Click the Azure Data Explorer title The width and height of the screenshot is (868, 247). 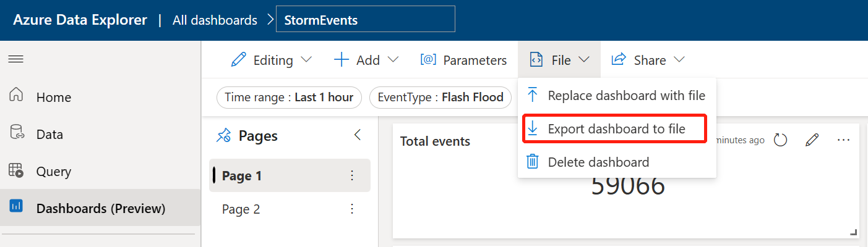pos(80,20)
